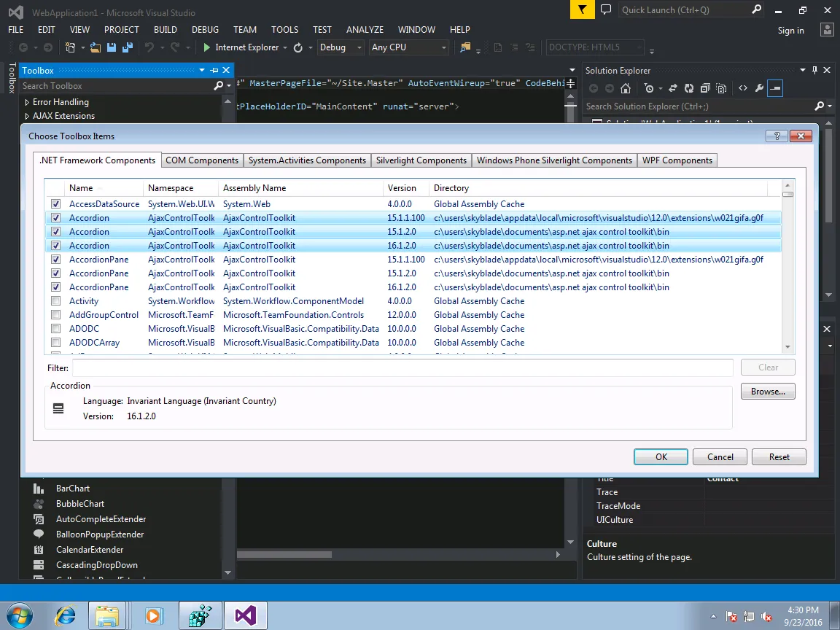Open the BUILD menu
840x630 pixels.
click(x=166, y=30)
